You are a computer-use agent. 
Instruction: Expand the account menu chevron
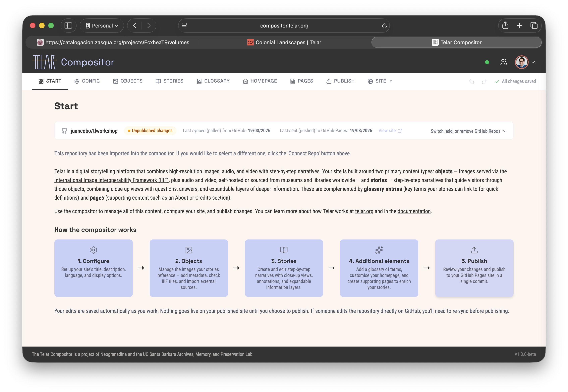coord(533,62)
